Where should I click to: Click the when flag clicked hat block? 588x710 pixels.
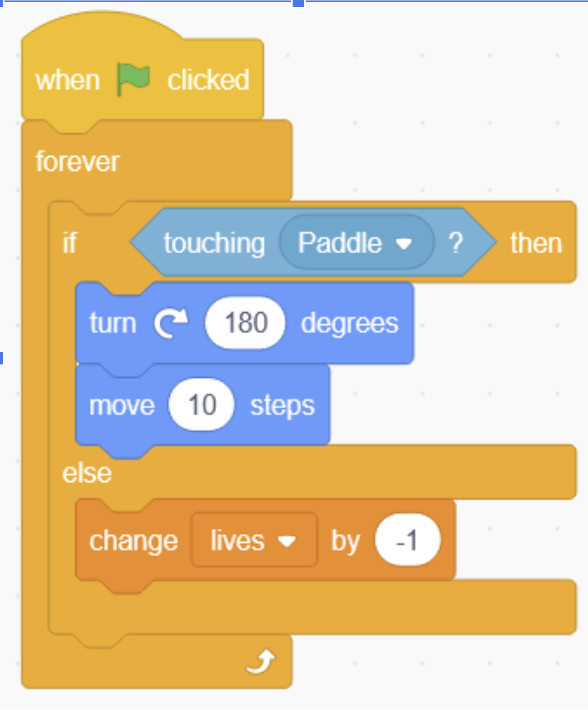[68, 78]
